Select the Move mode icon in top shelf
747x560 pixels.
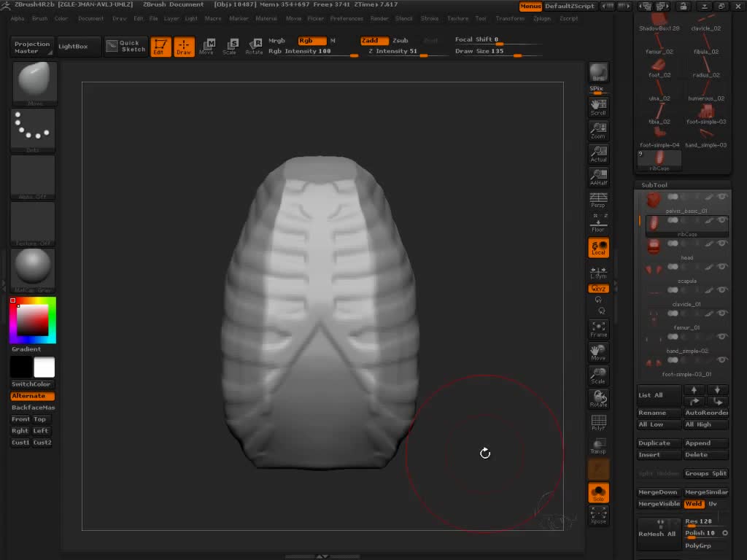pos(206,47)
